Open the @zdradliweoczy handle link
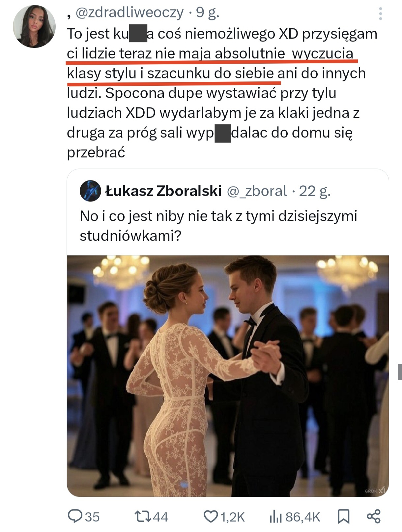The image size is (402, 532). pyautogui.click(x=129, y=13)
